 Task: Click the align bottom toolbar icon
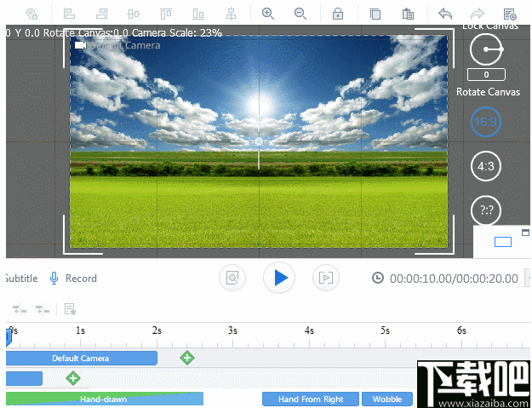click(x=198, y=14)
